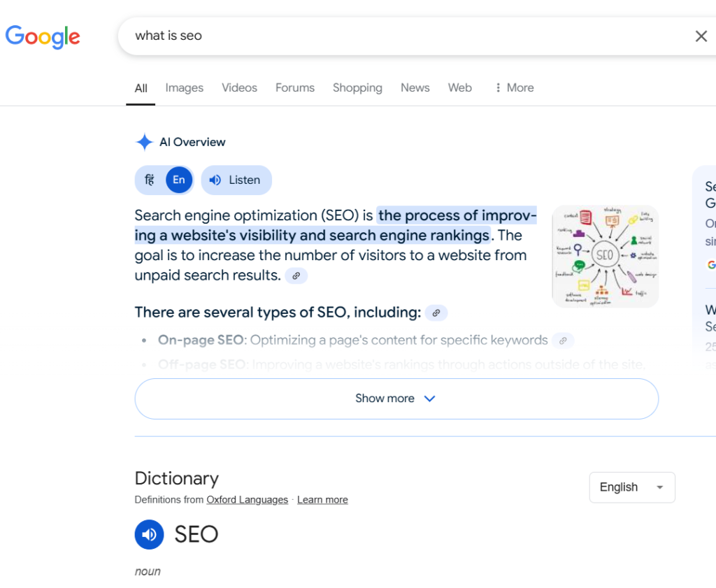Open the Web tab
The height and width of the screenshot is (588, 716).
(x=459, y=87)
